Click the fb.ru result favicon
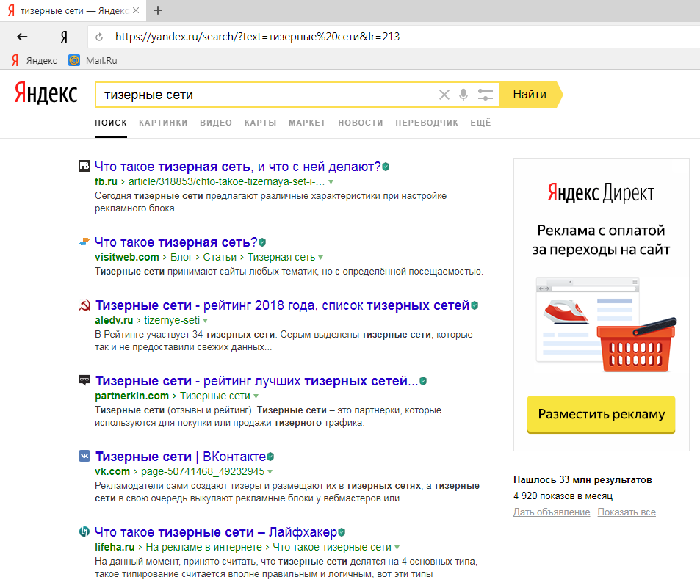 (x=84, y=166)
